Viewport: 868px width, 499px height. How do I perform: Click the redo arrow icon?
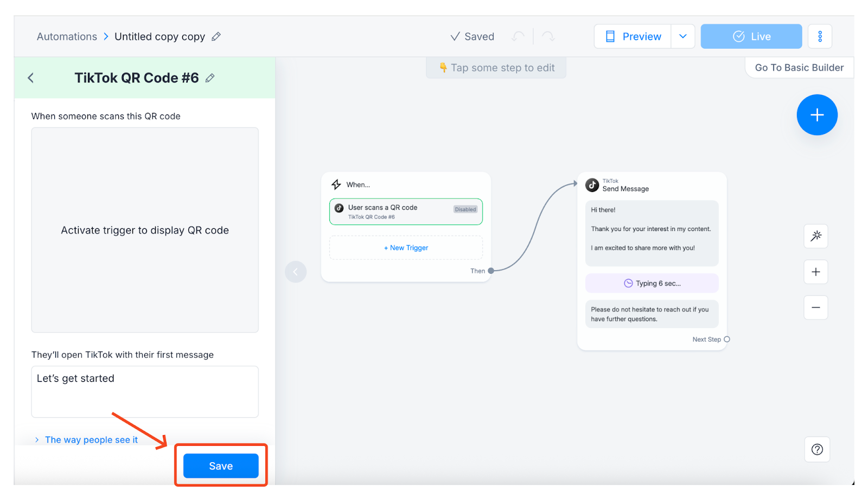(x=548, y=36)
